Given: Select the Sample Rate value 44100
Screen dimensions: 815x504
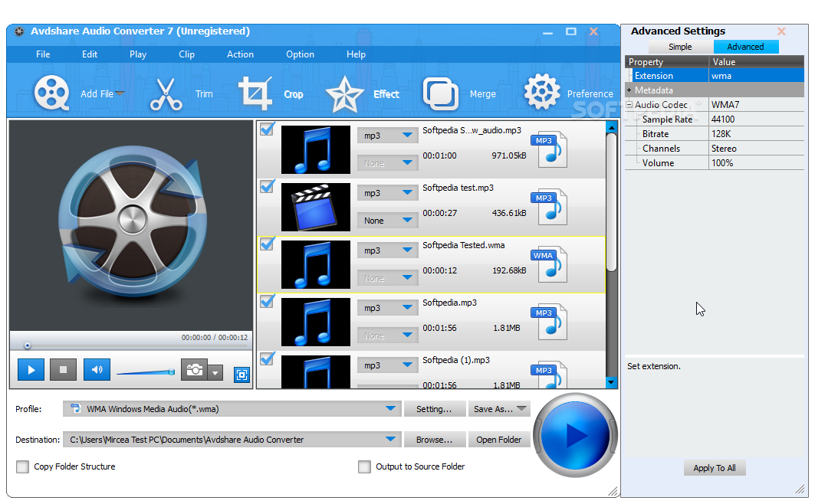Looking at the screenshot, I should click(756, 119).
